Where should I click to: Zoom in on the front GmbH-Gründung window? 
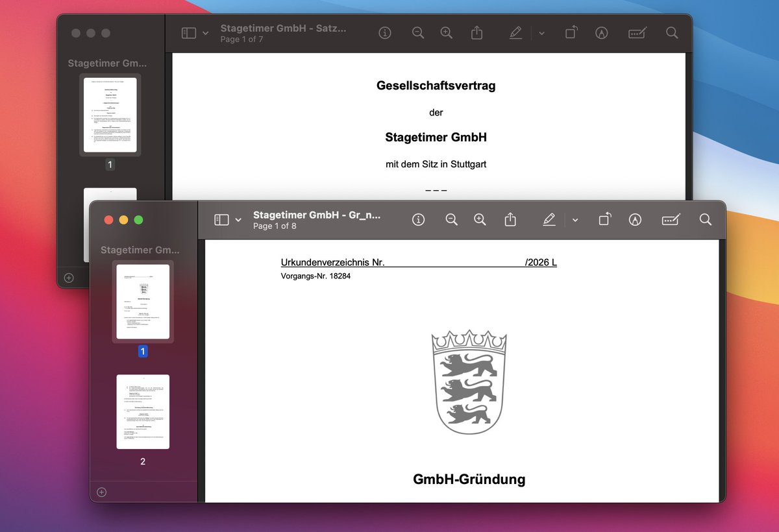pos(480,220)
